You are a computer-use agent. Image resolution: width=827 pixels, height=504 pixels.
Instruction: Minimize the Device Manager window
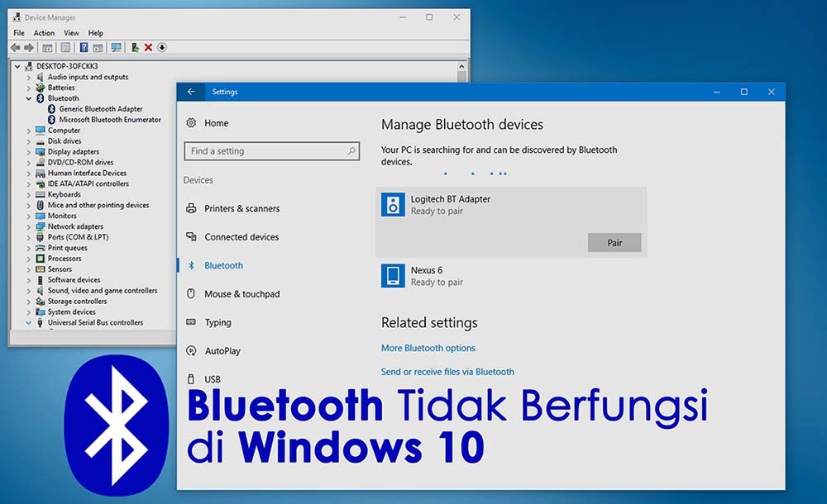click(x=403, y=17)
